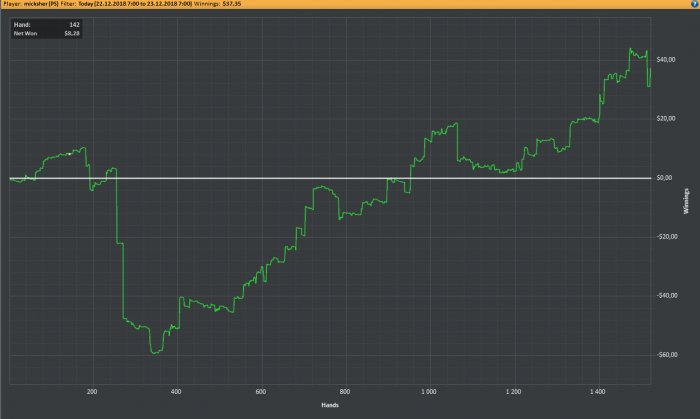Image resolution: width=700 pixels, height=419 pixels.
Task: Click the white data point marker on the graph
Action: coord(70,154)
